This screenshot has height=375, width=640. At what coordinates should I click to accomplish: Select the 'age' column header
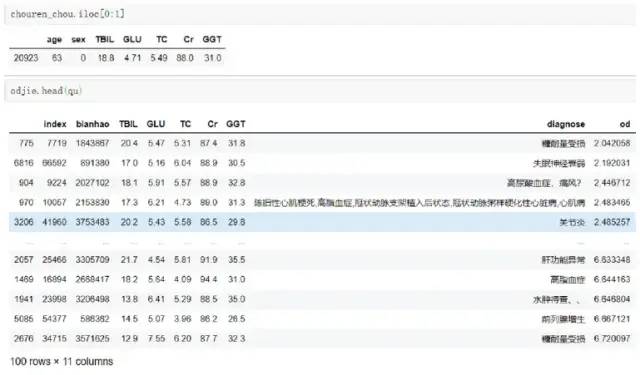click(54, 40)
